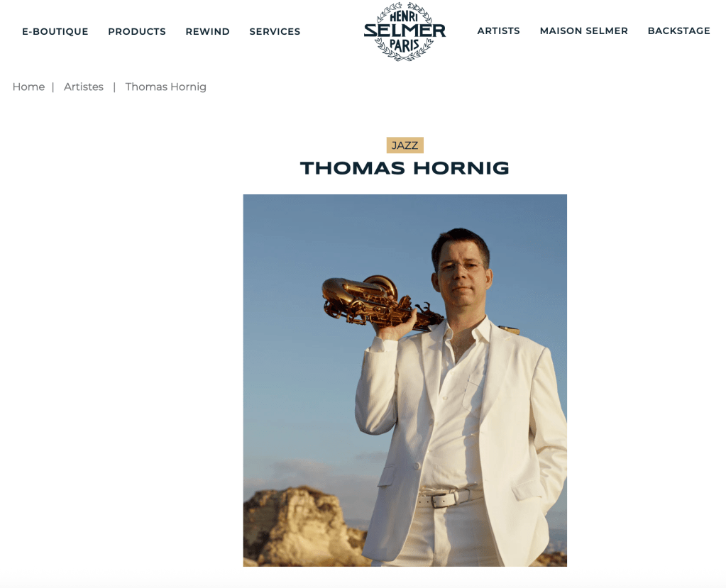
Task: Open the E-Boutique menu
Action: [x=55, y=31]
